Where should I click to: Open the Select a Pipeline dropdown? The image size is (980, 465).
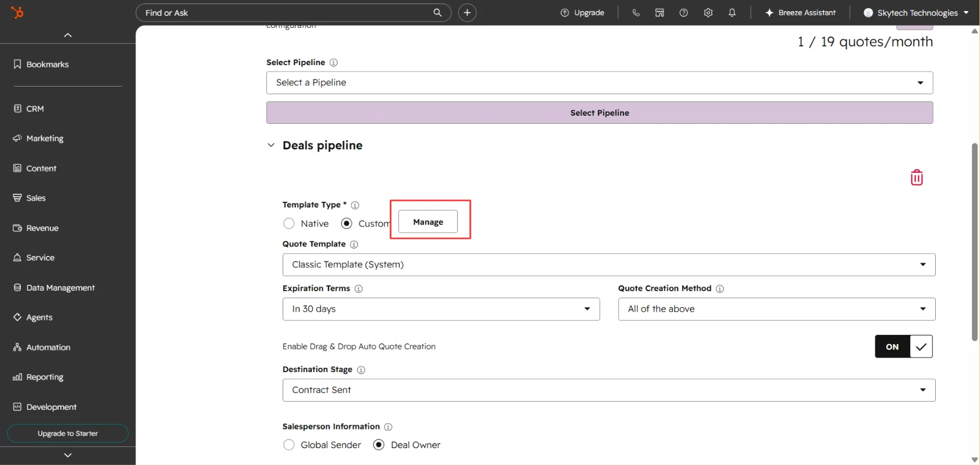pyautogui.click(x=600, y=83)
